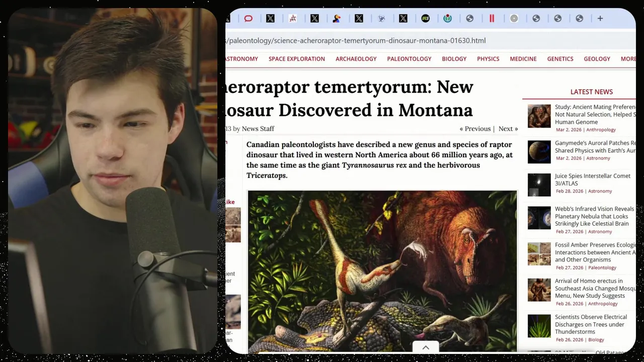The width and height of the screenshot is (644, 362).
Task: Click the Paleontology tag under the Fossil Amber article
Action: pyautogui.click(x=602, y=267)
